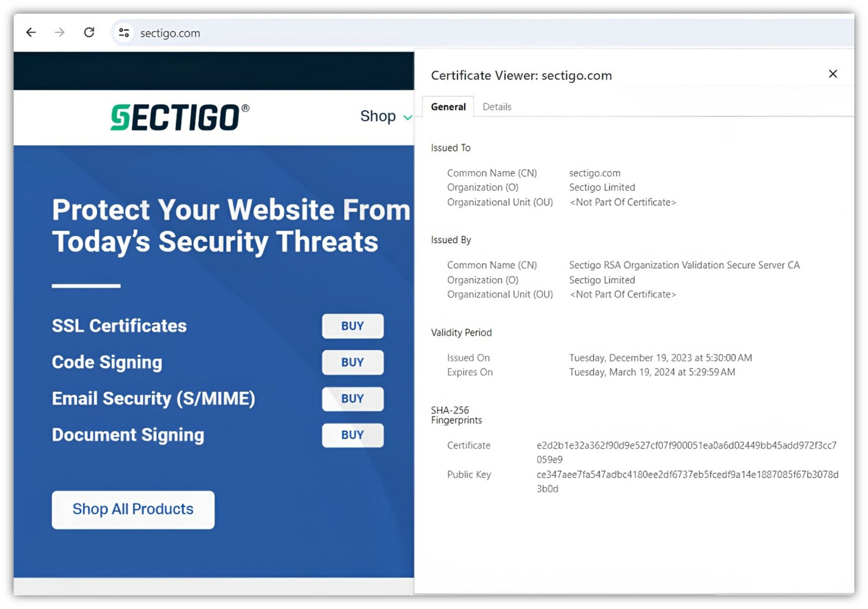
Task: Click the BUY button for SSL Certificates
Action: coord(352,326)
